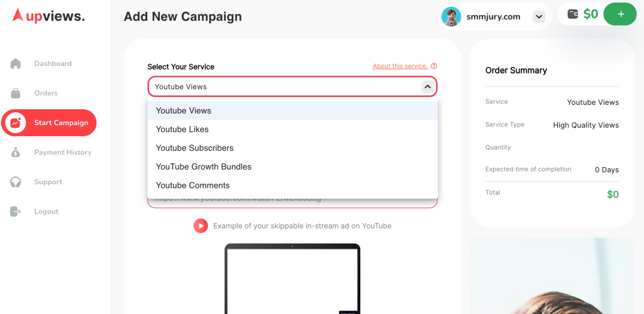Select Youtube Comments in the list
The height and width of the screenshot is (314, 644).
(292, 185)
